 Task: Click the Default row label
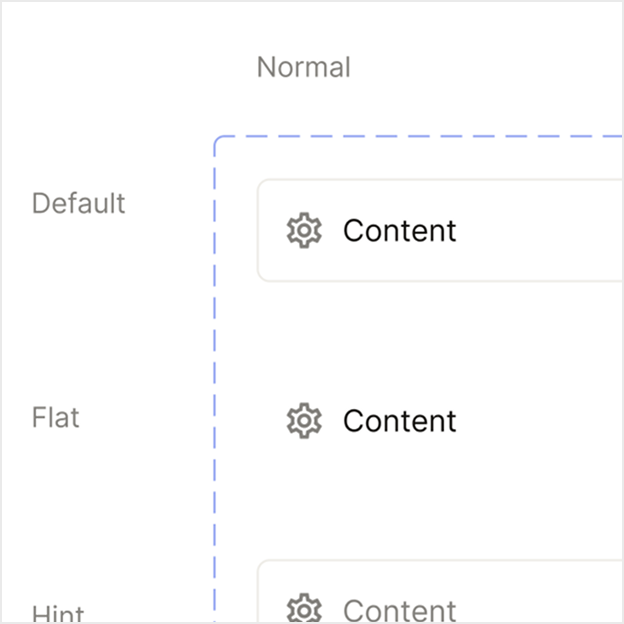(x=79, y=203)
